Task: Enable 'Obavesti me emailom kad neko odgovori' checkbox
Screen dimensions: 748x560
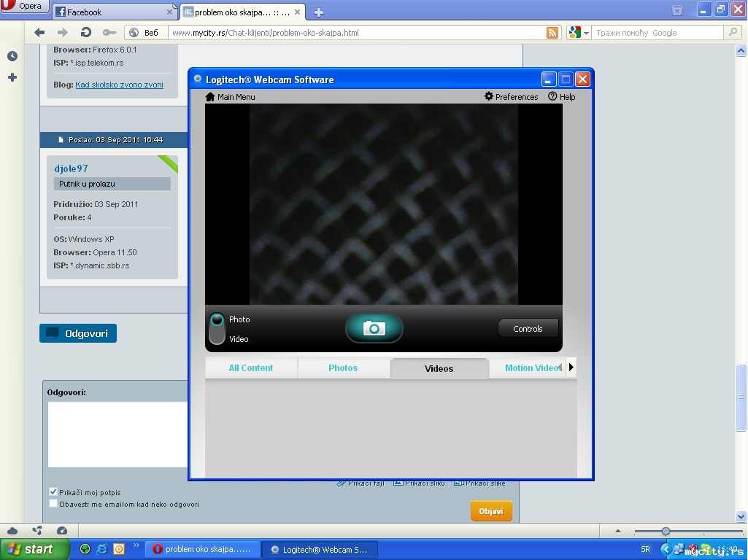Action: point(53,503)
